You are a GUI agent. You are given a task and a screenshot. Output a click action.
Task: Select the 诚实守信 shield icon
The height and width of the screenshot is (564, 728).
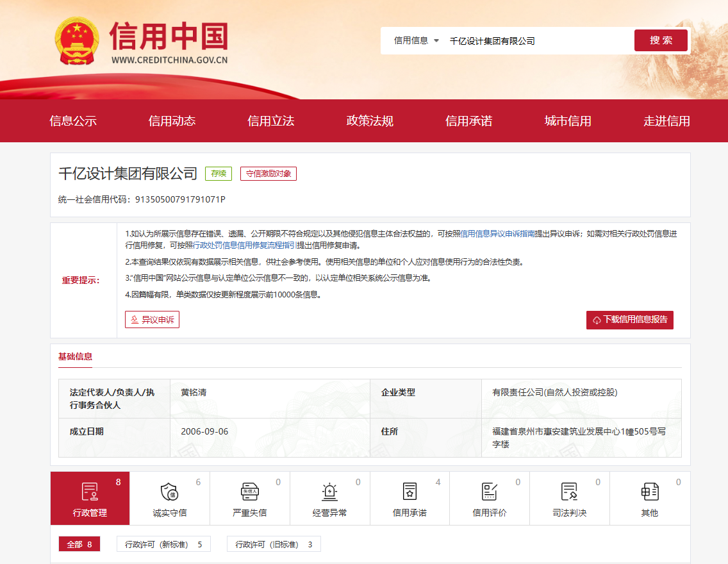(x=169, y=492)
